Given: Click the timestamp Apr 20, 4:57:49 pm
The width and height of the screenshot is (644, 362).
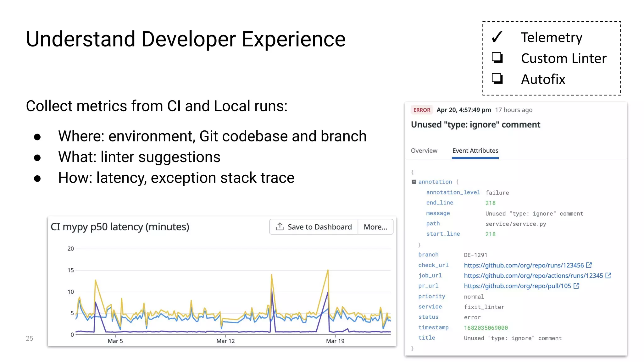Looking at the screenshot, I should click(464, 110).
